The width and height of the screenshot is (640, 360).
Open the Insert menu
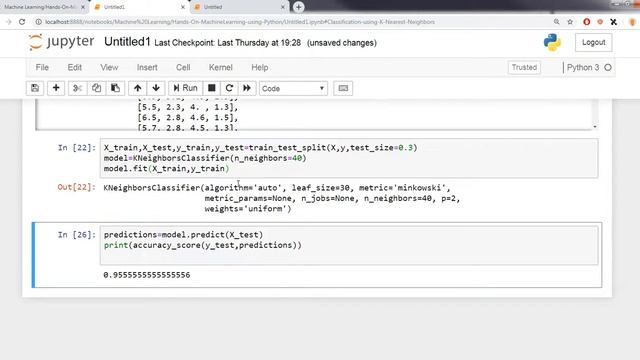point(147,67)
